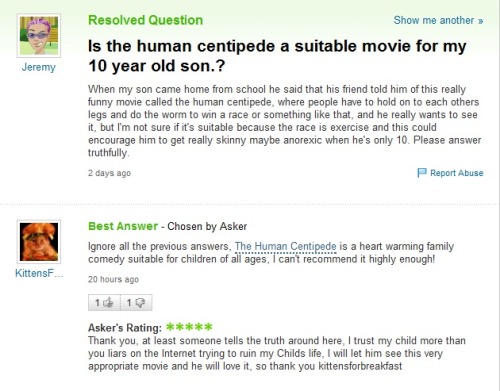Image resolution: width=500 pixels, height=391 pixels.
Task: Click the Report Abuse flag icon
Action: tap(422, 173)
